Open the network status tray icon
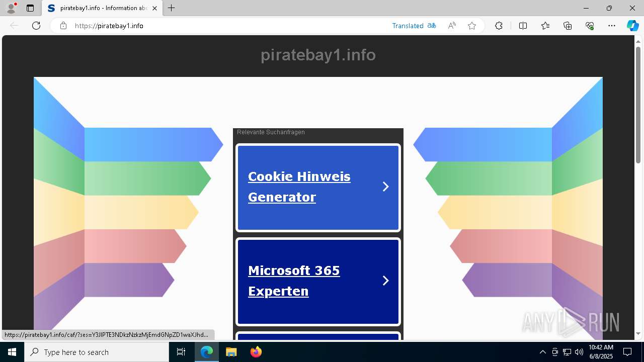644x362 pixels. tap(567, 352)
